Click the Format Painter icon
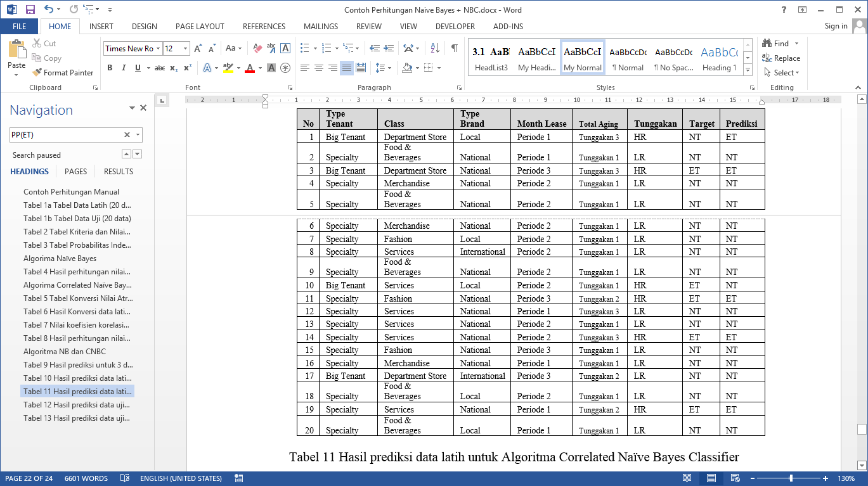Viewport: 868px width, 486px height. click(x=37, y=73)
